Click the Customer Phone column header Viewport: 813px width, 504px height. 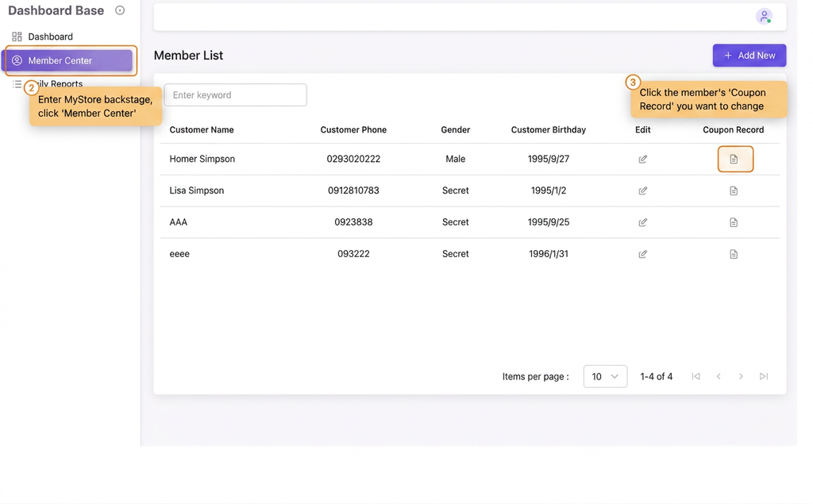(x=353, y=129)
